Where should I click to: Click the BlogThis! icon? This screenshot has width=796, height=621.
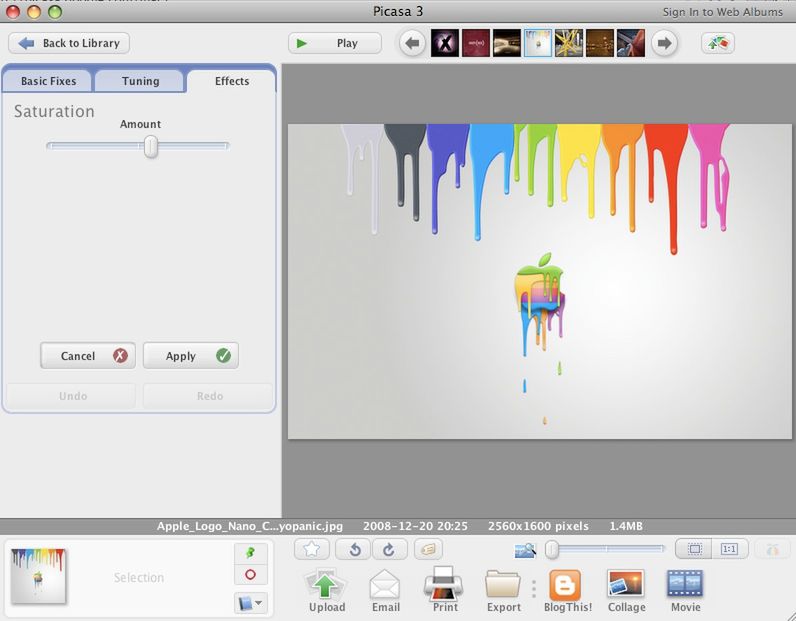click(x=568, y=590)
